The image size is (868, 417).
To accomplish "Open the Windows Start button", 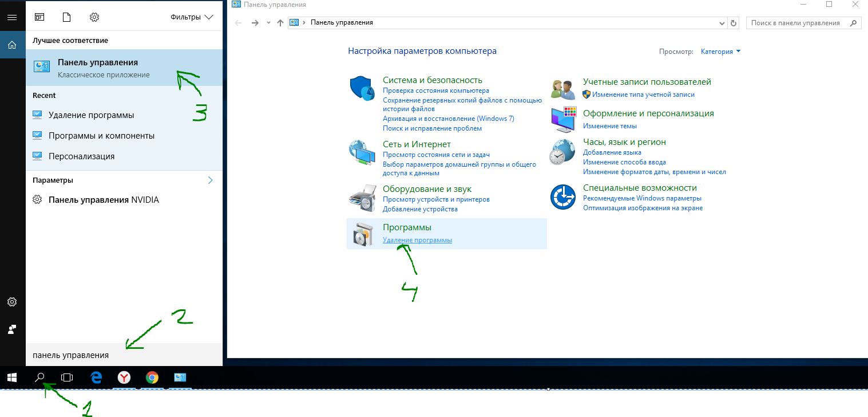I will [11, 377].
